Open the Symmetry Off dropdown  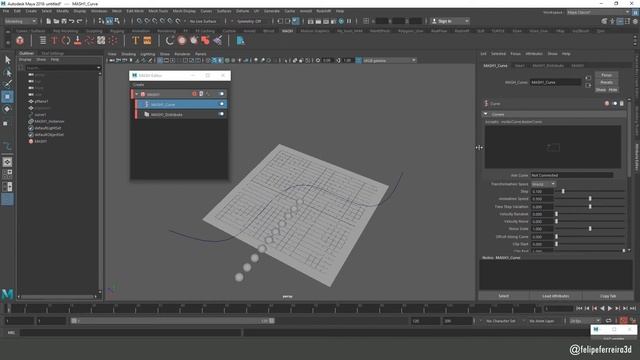(x=249, y=21)
